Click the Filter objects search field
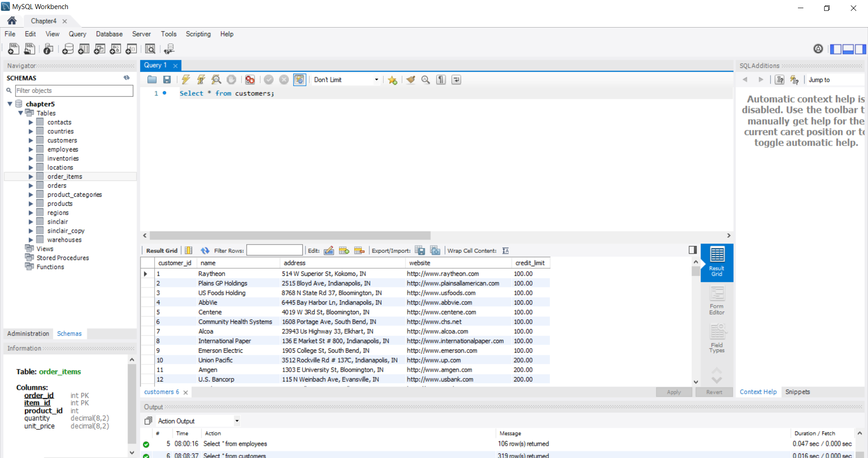The height and width of the screenshot is (458, 868). coord(74,90)
